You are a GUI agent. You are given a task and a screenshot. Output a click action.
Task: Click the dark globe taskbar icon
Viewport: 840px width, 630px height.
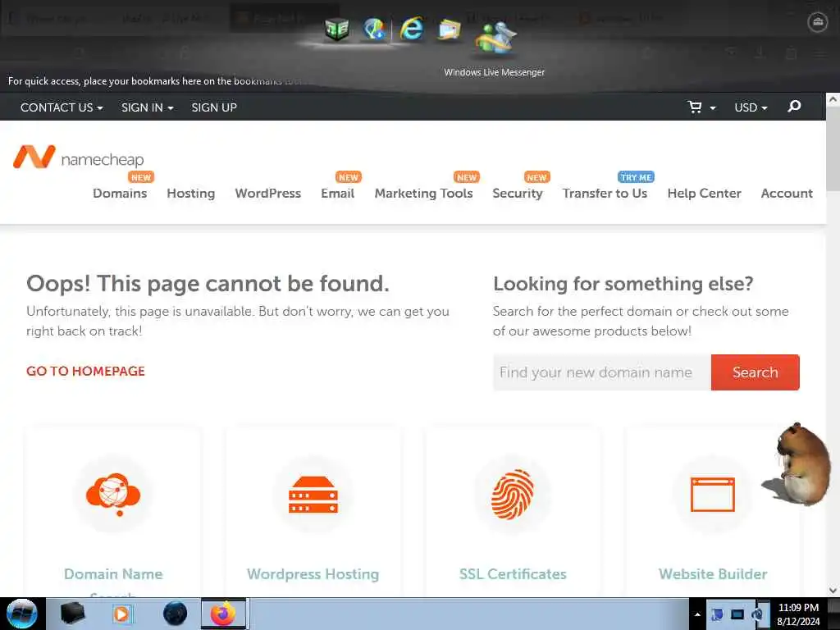coord(175,614)
